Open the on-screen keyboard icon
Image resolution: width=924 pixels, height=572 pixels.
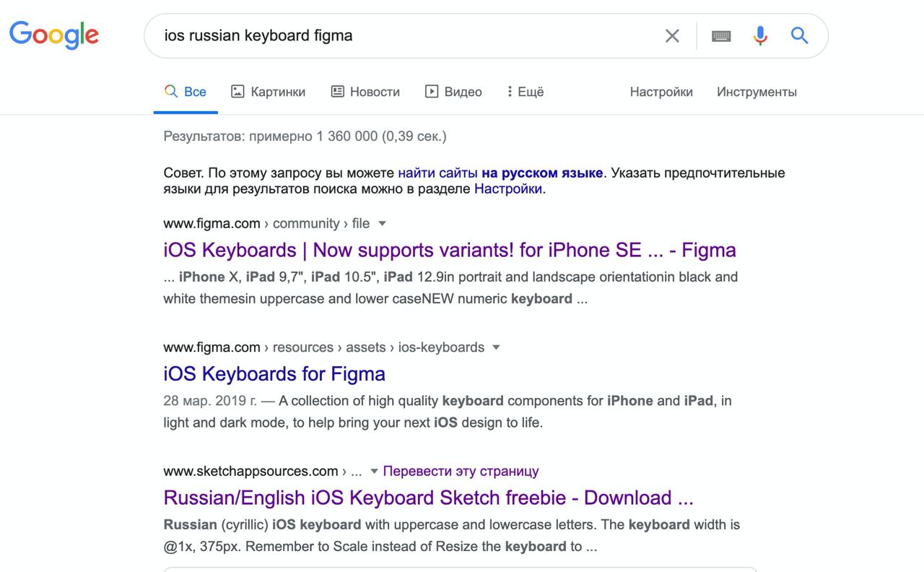coord(721,35)
